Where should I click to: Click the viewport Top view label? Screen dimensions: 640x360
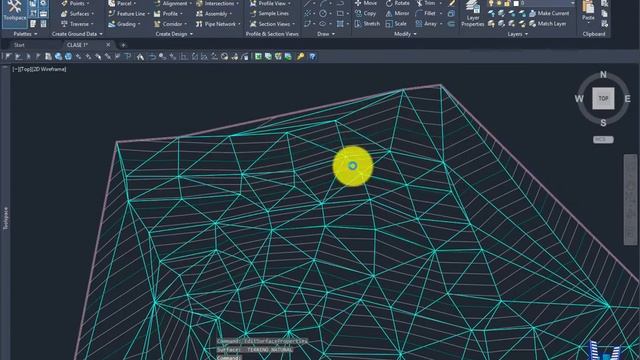click(x=24, y=69)
